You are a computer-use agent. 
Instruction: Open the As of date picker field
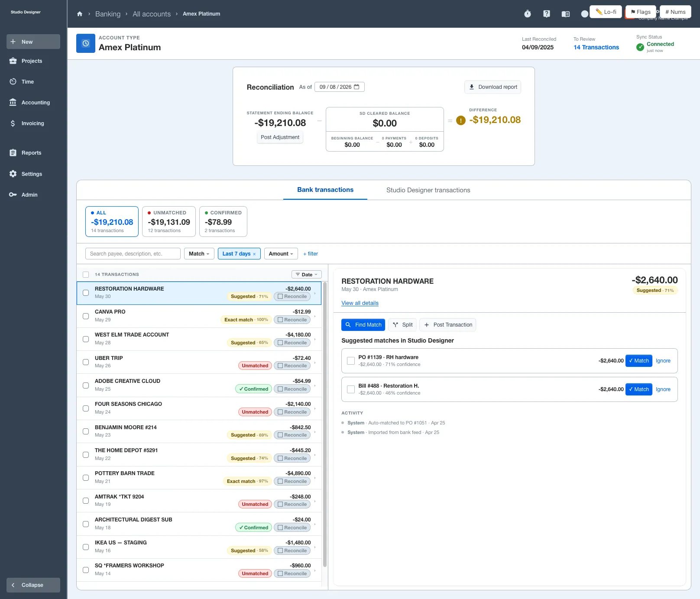tap(340, 87)
